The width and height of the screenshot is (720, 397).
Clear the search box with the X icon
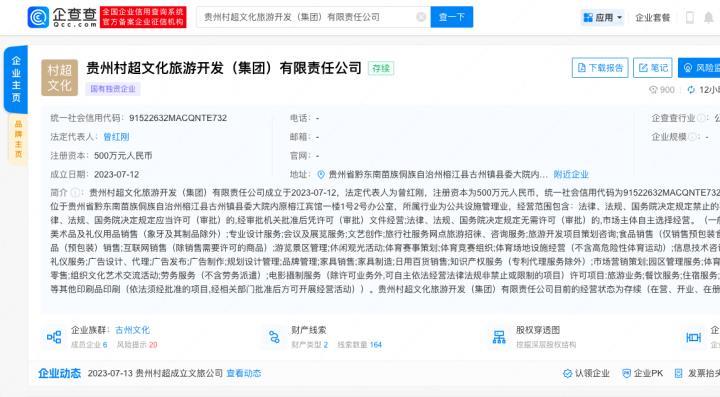click(x=421, y=17)
